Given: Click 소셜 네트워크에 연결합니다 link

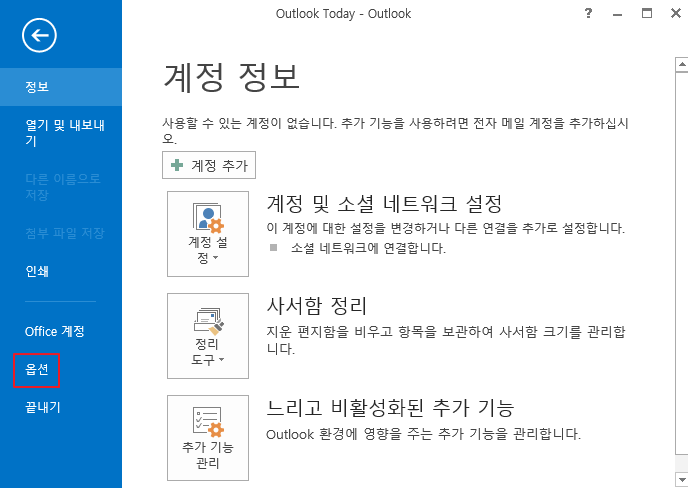Looking at the screenshot, I should tap(368, 248).
